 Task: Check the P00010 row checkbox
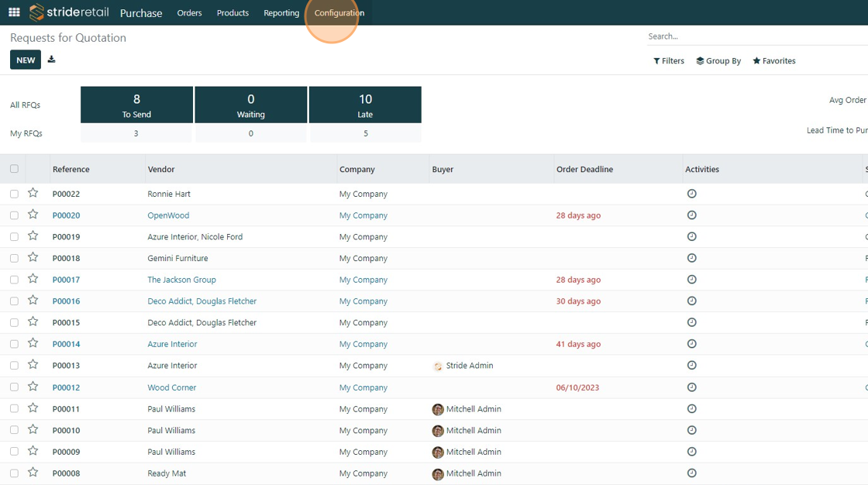15,430
